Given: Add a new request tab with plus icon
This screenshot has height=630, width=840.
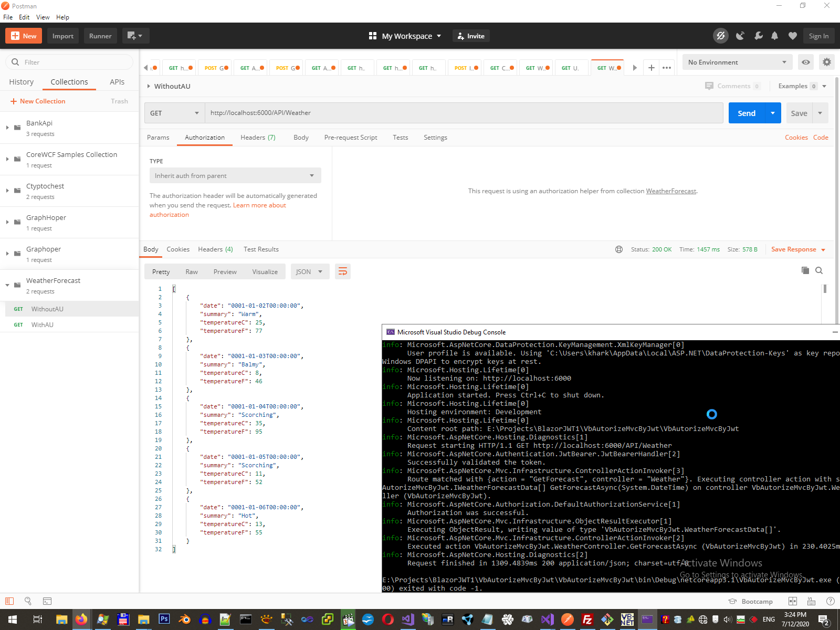Looking at the screenshot, I should click(x=651, y=68).
